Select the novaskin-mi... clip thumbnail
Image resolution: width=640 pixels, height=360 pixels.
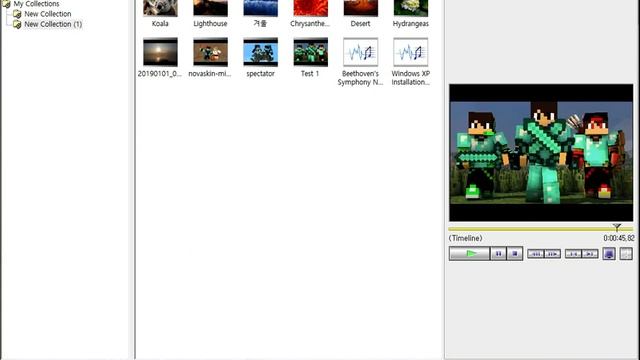click(x=210, y=52)
